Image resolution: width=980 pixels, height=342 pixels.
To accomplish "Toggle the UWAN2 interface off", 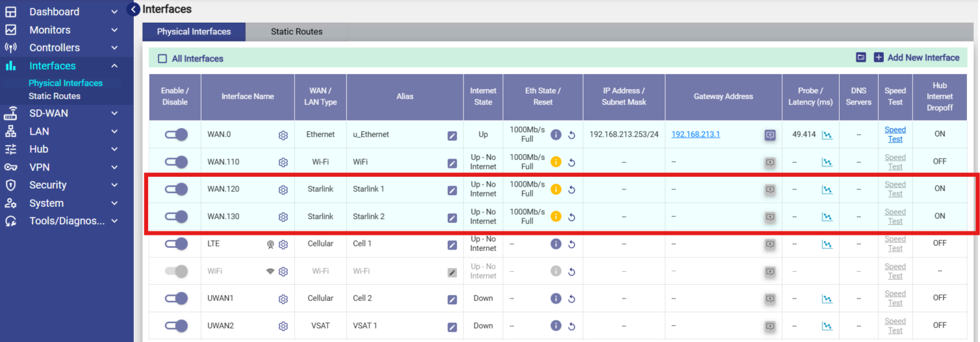I will (175, 326).
